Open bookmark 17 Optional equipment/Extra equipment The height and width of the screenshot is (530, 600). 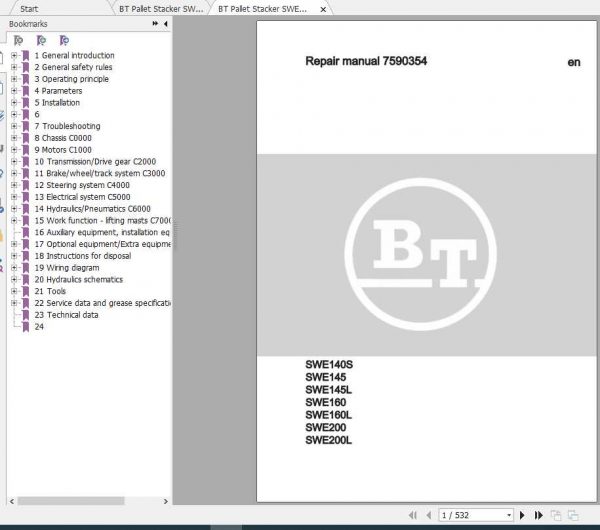(103, 244)
